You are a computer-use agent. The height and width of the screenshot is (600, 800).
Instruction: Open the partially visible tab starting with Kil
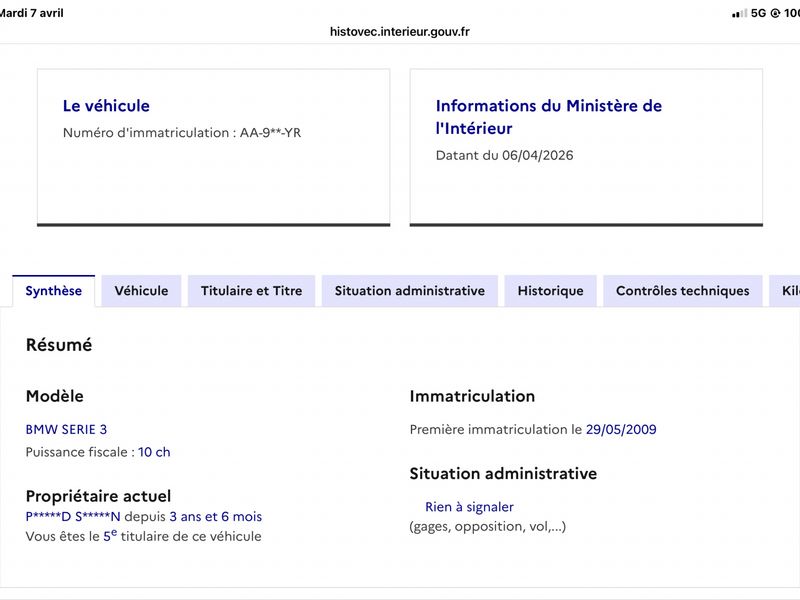[x=789, y=291]
